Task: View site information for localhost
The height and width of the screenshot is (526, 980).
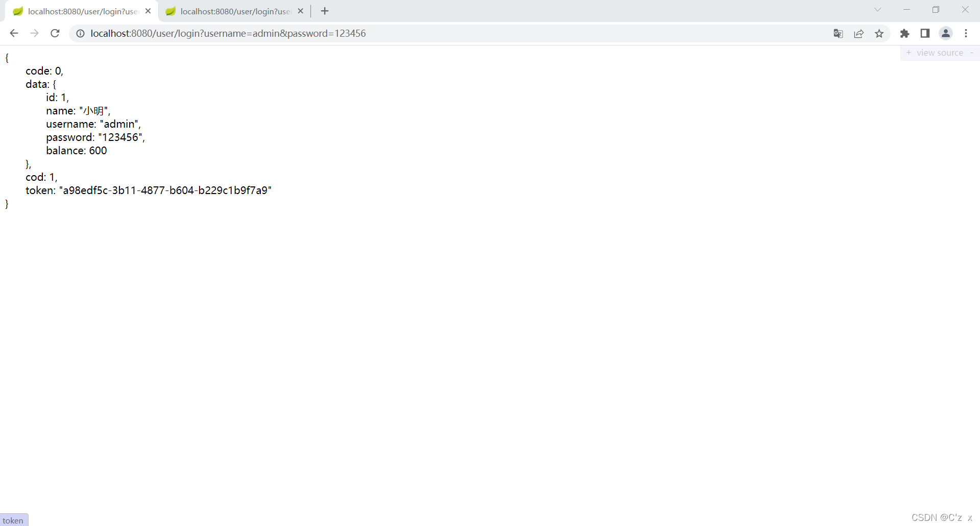Action: pos(80,33)
